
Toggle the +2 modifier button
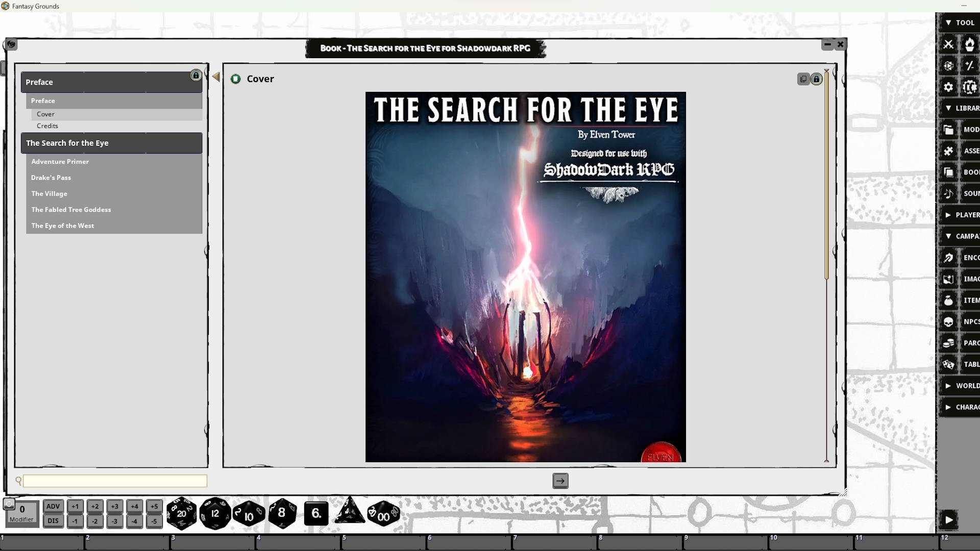[x=95, y=506]
